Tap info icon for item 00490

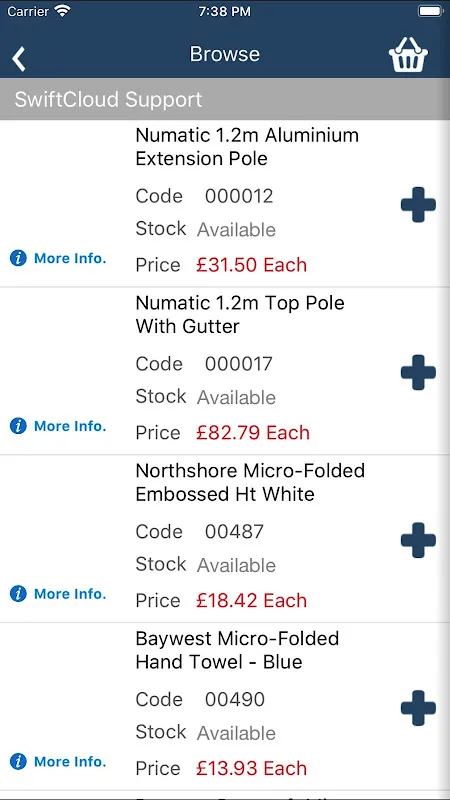coord(18,762)
